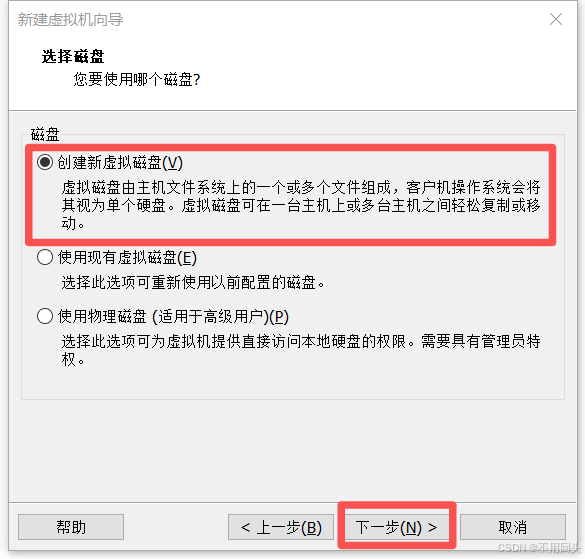Open help with the 帮助 button

(x=71, y=527)
